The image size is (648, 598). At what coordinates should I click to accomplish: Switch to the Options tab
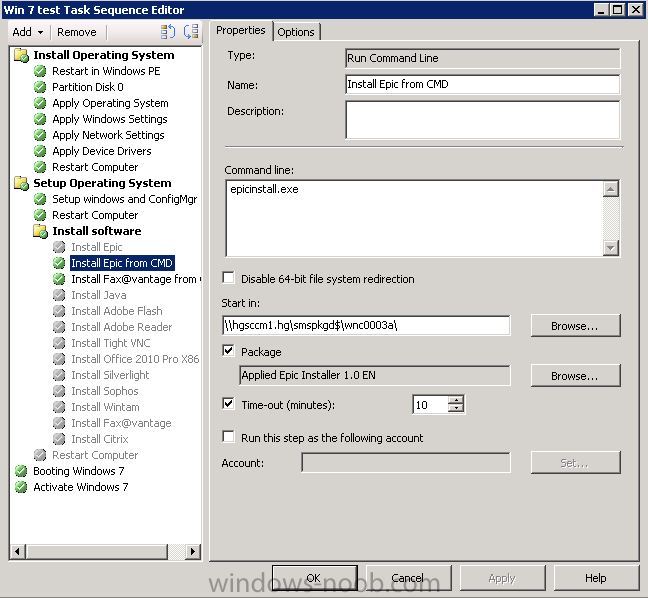296,32
